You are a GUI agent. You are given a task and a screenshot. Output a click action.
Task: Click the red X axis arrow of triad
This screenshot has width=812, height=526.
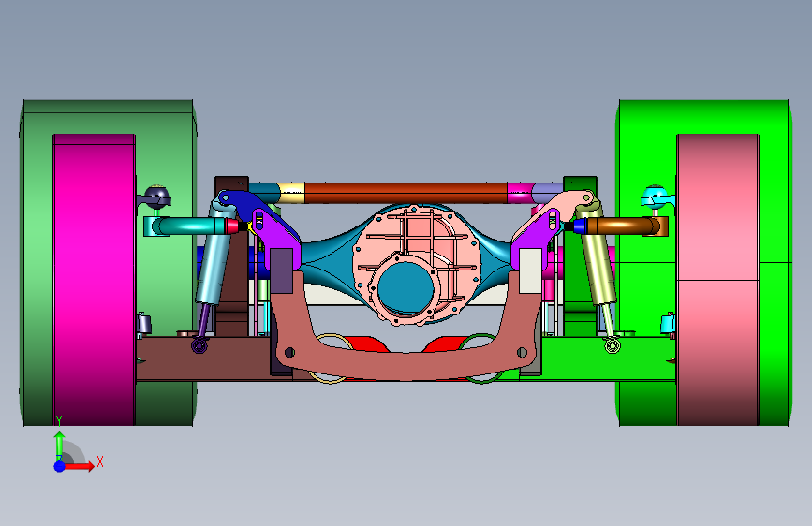79,466
